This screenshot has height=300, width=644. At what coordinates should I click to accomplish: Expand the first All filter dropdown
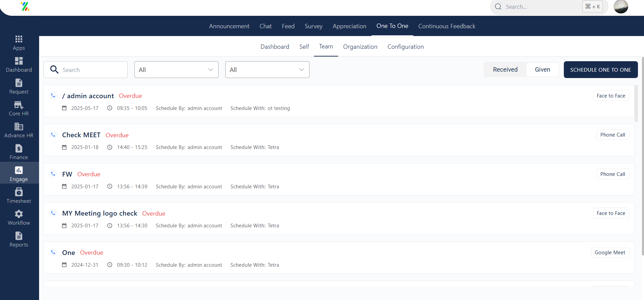(x=176, y=70)
